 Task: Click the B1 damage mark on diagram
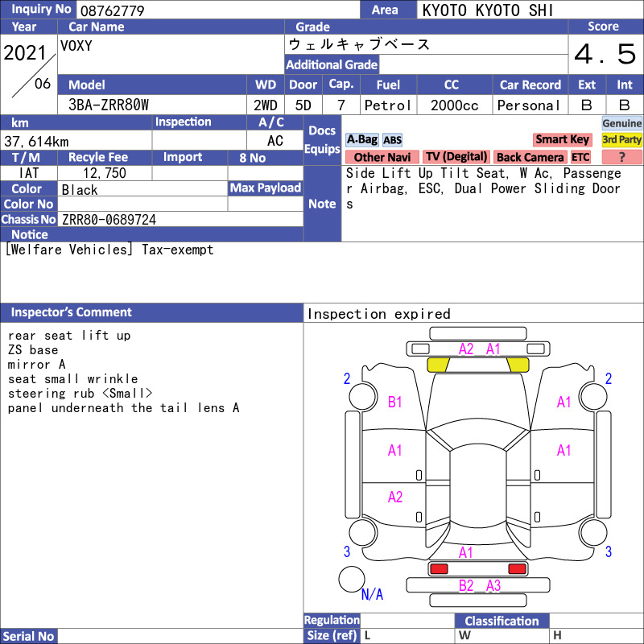click(x=394, y=402)
